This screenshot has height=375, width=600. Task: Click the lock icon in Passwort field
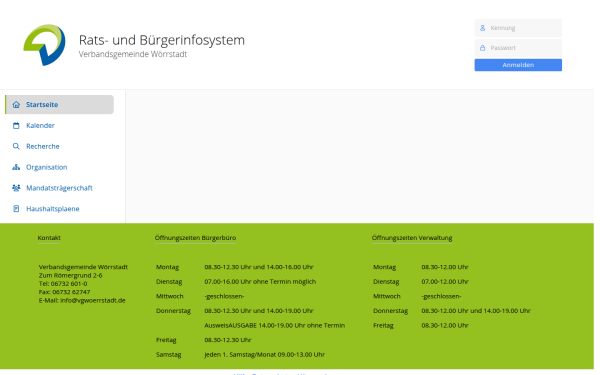(483, 48)
